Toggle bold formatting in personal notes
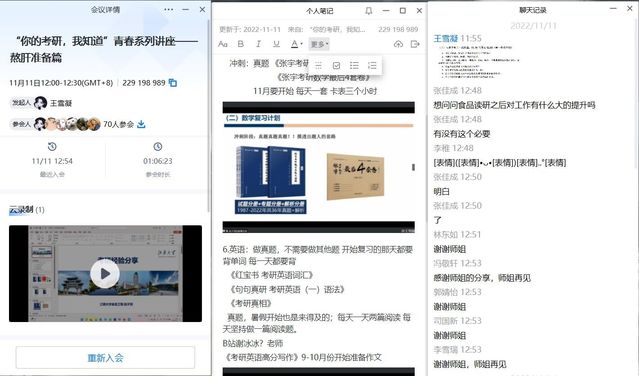The width and height of the screenshot is (639, 376). [240, 44]
